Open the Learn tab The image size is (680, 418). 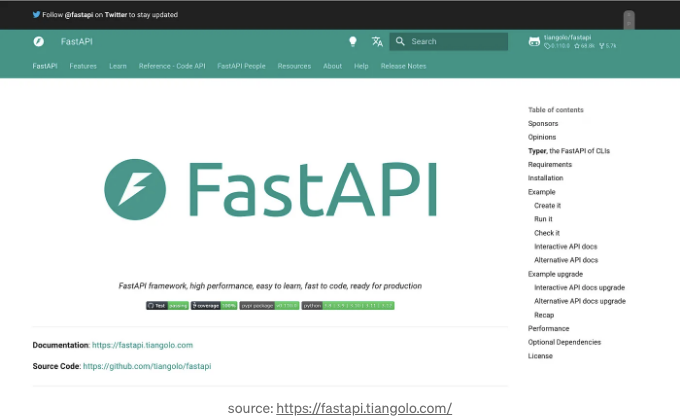[118, 66]
